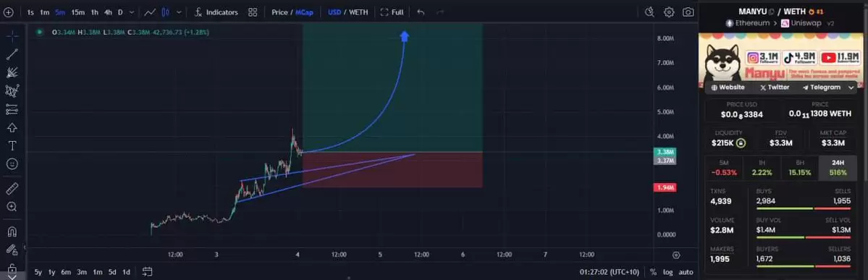Image resolution: width=868 pixels, height=280 pixels.
Task: Expand the timeframe interval dropdown arrow
Action: (131, 12)
